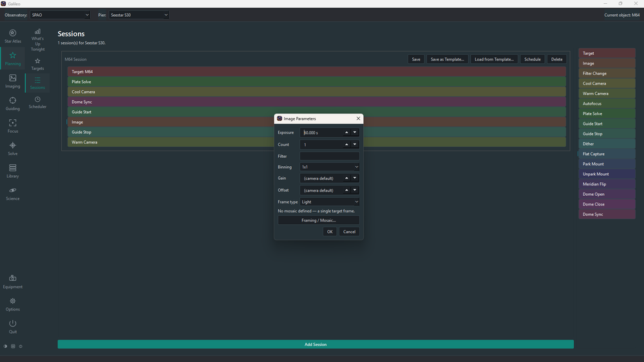Open the Equipment settings

pos(13,282)
